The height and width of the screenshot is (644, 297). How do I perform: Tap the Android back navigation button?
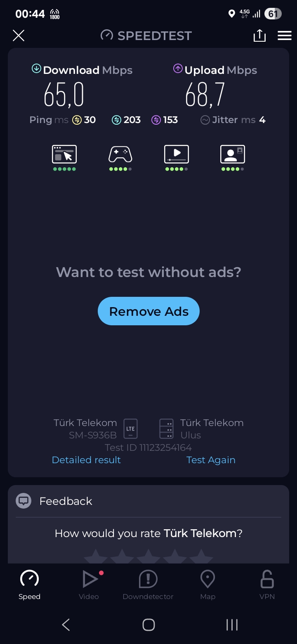point(66,625)
